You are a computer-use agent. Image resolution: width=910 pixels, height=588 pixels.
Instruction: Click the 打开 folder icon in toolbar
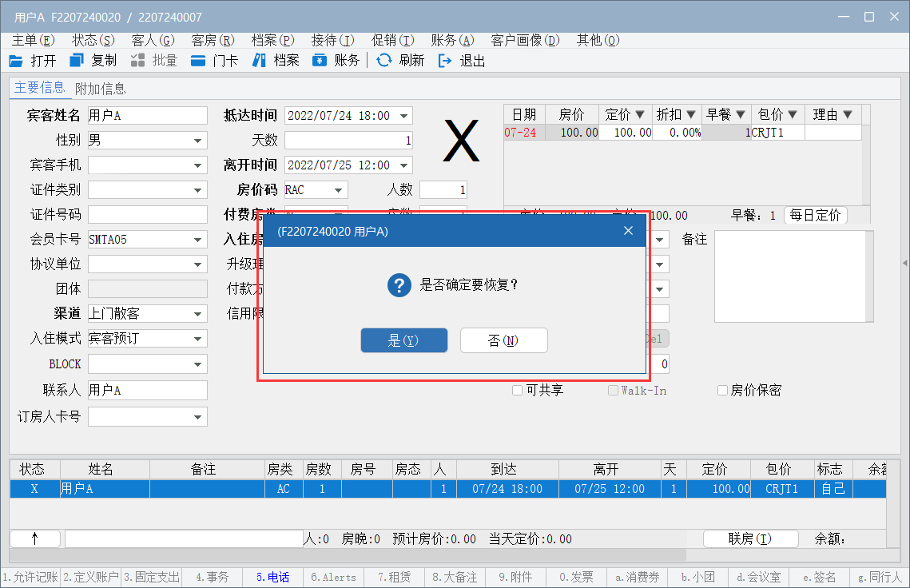coord(16,61)
